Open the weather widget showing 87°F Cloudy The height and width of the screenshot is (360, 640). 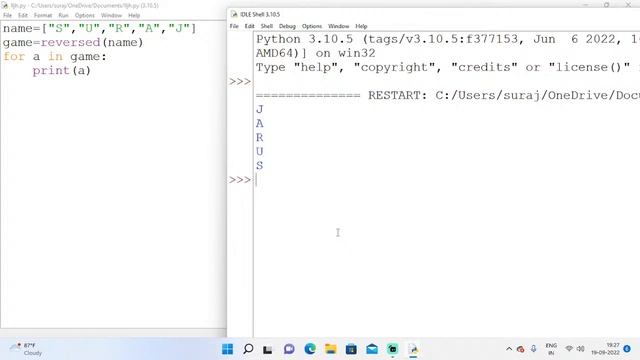(x=27, y=349)
